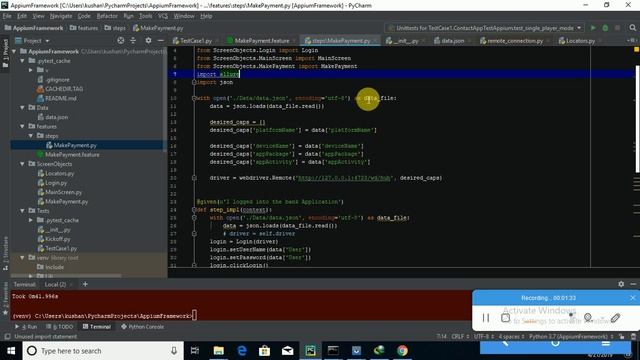Collapse the steps folder
Image resolution: width=640 pixels, height=360 pixels.
[x=31, y=136]
